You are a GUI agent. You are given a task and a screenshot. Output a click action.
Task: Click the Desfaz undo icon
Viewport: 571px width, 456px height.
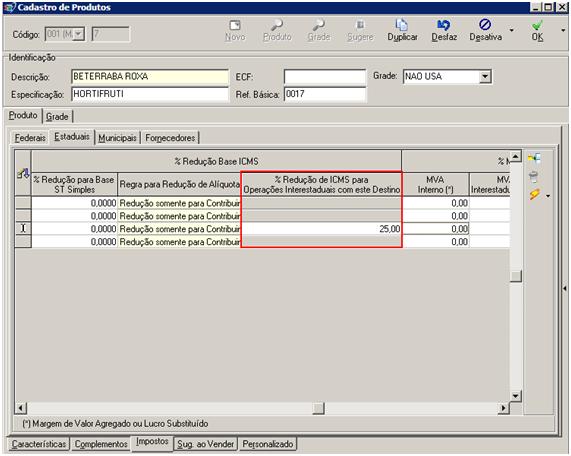pos(444,25)
